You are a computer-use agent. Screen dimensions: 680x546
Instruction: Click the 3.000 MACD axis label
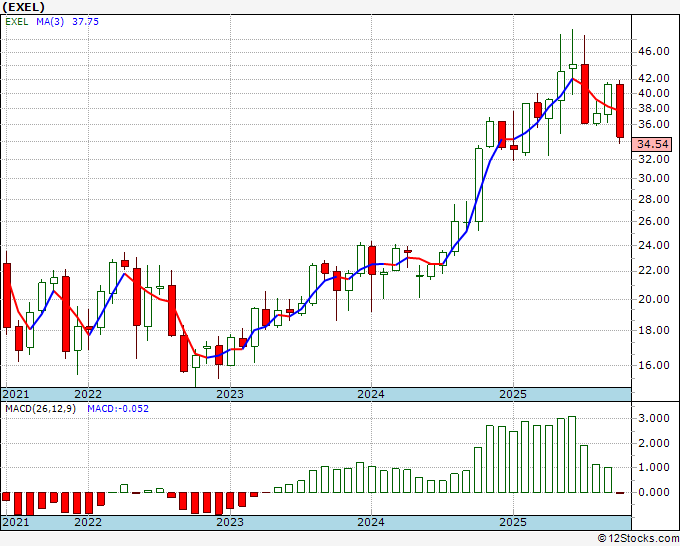[x=654, y=418]
